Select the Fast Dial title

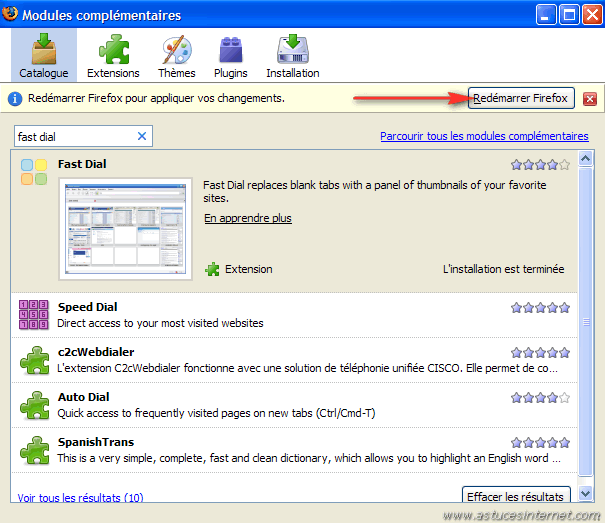pos(82,164)
